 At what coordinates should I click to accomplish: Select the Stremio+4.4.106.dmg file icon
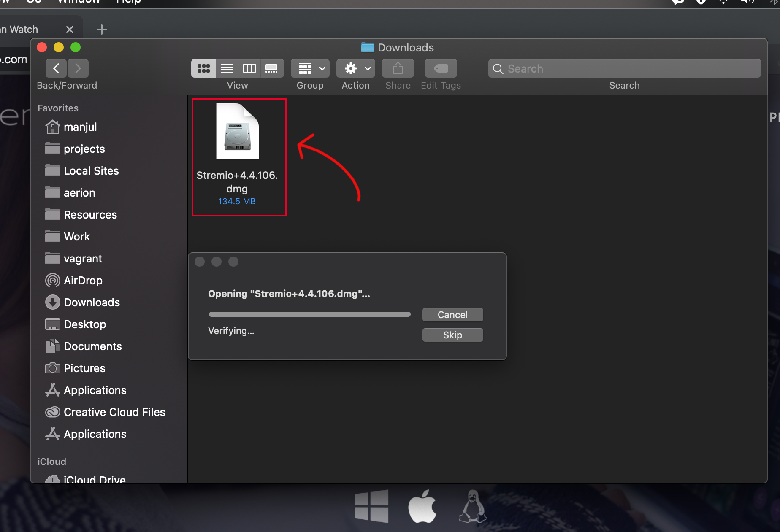coord(238,131)
